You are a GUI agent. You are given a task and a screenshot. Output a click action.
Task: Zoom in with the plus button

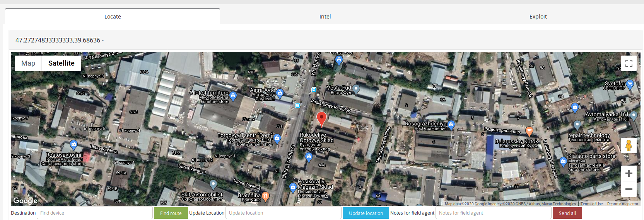(x=629, y=173)
